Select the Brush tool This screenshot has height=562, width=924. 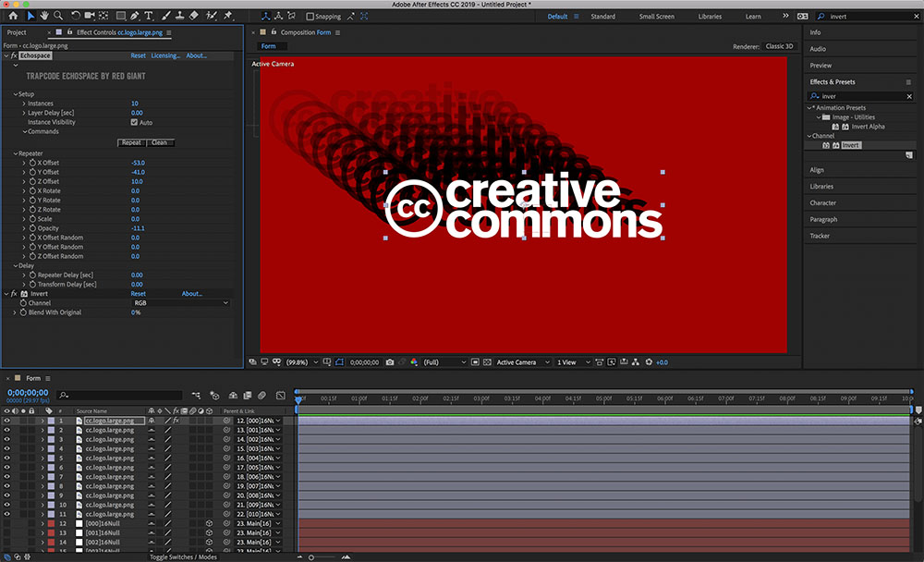(x=166, y=16)
